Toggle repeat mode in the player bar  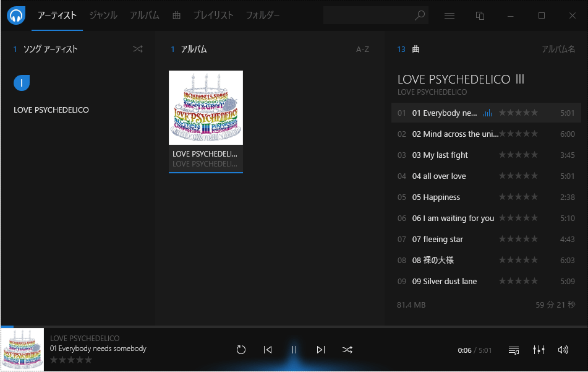241,350
